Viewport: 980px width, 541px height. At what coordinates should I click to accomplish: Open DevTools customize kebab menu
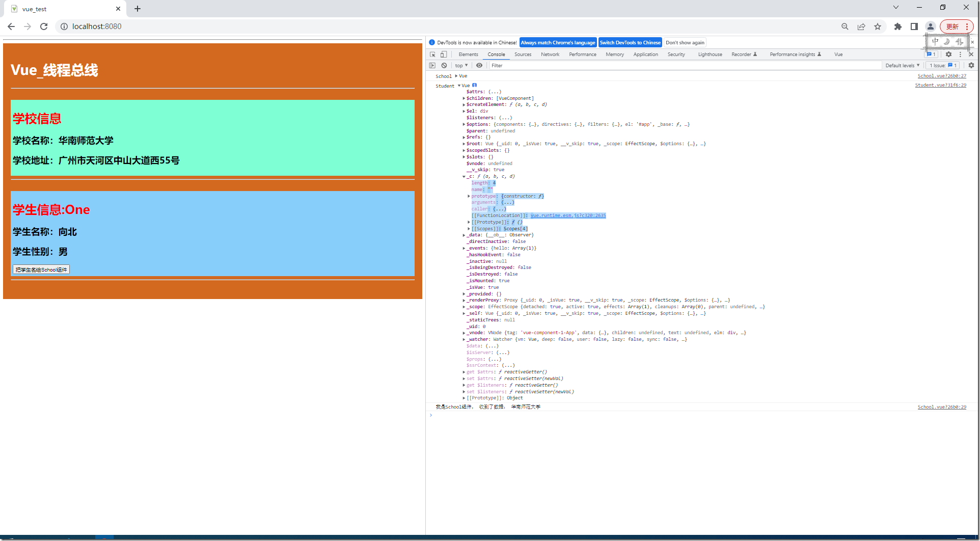[961, 55]
